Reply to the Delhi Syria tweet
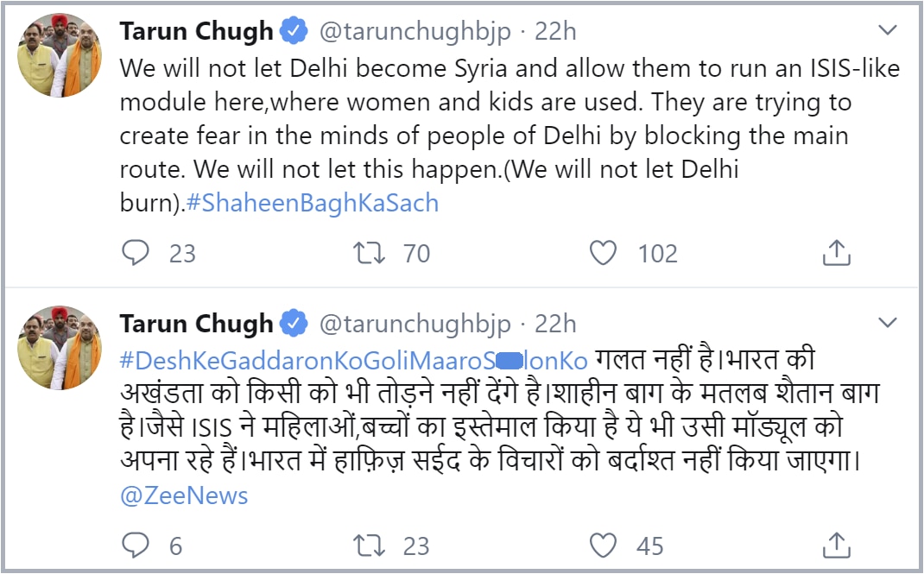924x574 pixels. (136, 253)
